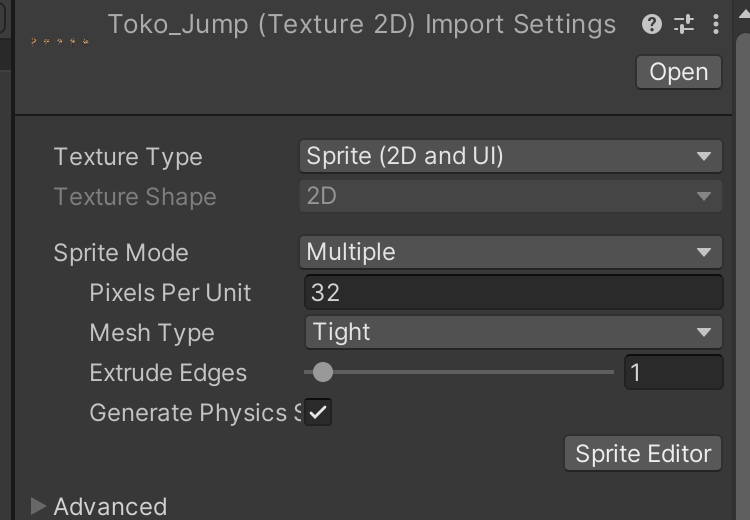Click the Texture Type label

tap(128, 157)
